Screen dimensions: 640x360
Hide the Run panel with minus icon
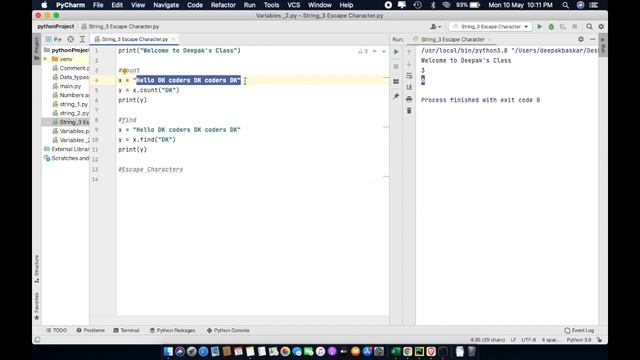(593, 39)
